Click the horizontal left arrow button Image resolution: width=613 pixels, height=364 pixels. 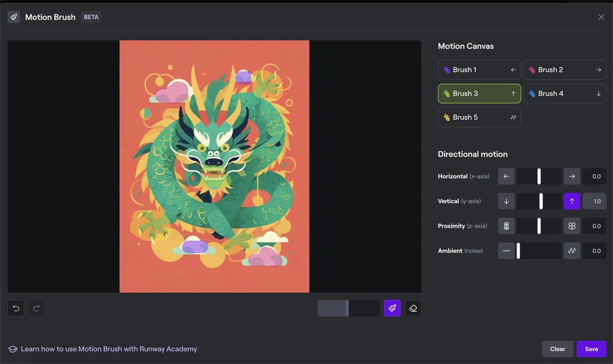pyautogui.click(x=506, y=176)
